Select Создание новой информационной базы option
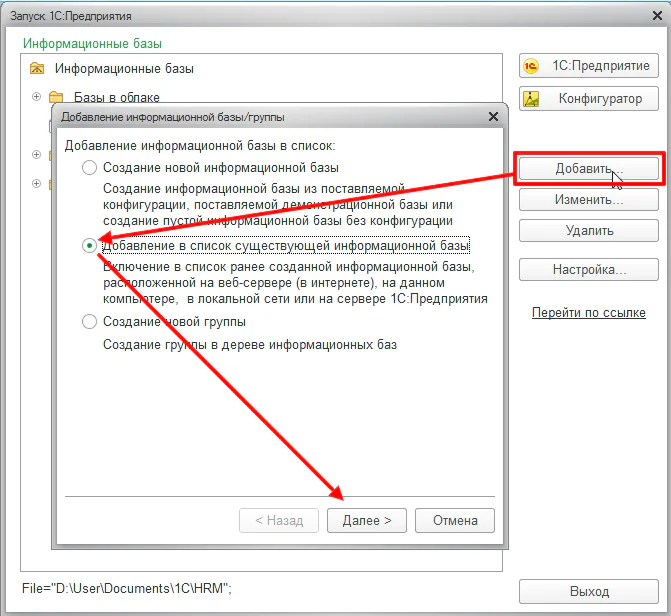Image resolution: width=671 pixels, height=616 pixels. (90, 167)
